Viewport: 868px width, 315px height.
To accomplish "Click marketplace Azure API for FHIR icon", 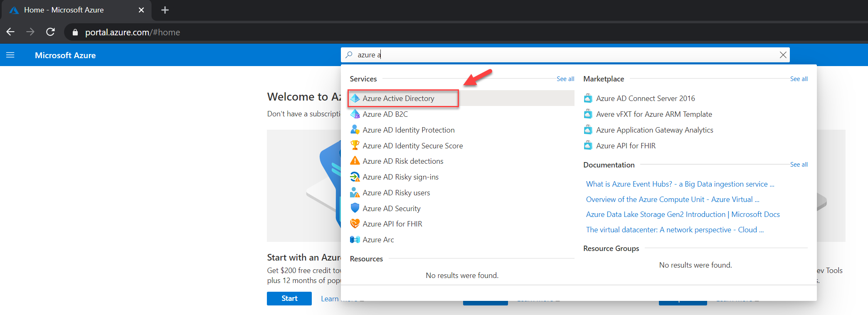I will (x=588, y=145).
